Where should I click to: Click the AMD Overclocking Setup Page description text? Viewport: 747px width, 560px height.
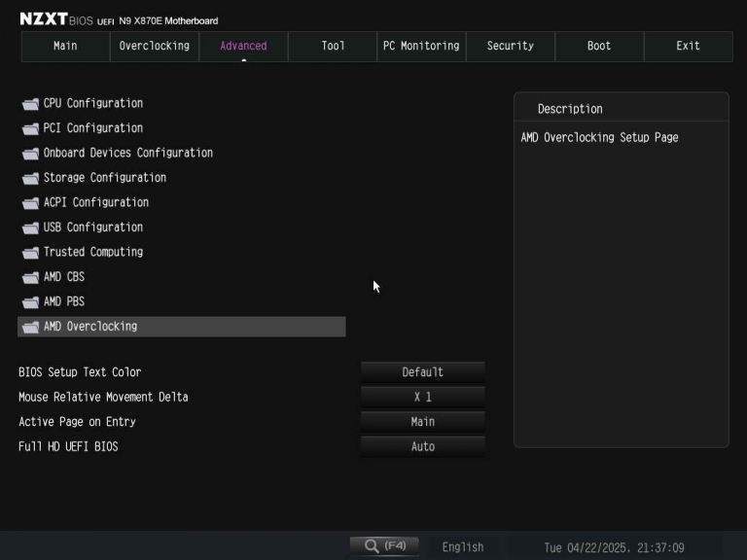[599, 138]
